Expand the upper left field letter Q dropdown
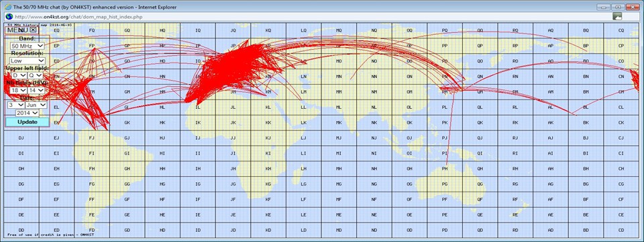Image resolution: width=644 pixels, height=242 pixels. click(x=36, y=75)
